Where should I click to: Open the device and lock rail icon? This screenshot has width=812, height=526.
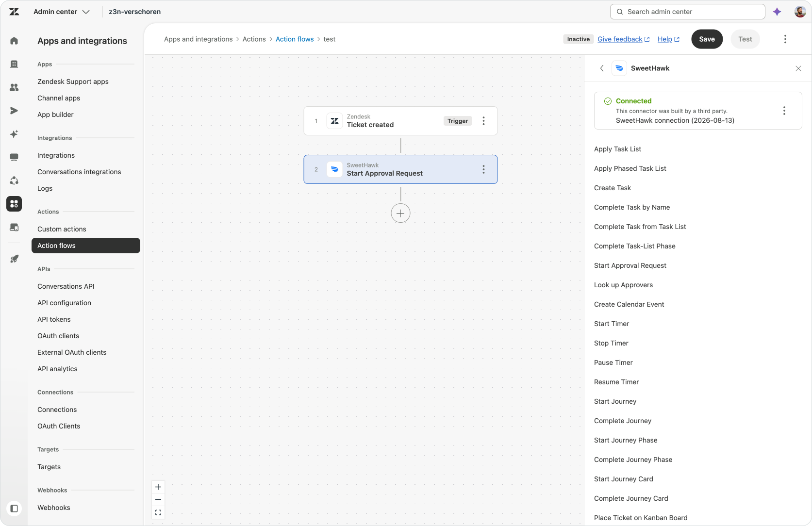pos(14,227)
